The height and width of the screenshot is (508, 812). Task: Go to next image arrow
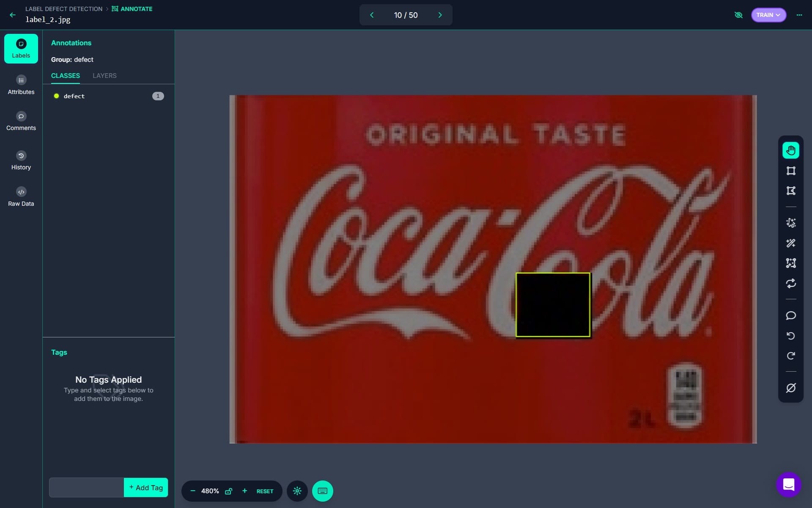(440, 15)
